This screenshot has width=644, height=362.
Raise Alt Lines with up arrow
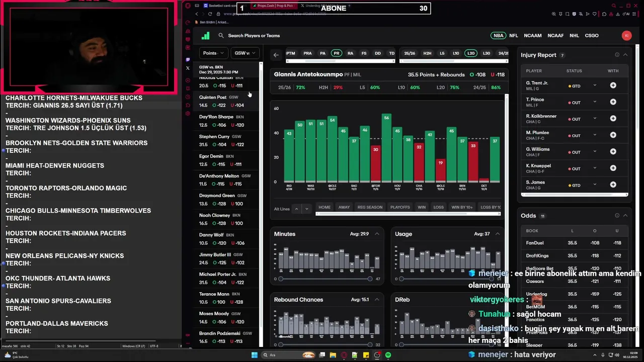coord(296,208)
